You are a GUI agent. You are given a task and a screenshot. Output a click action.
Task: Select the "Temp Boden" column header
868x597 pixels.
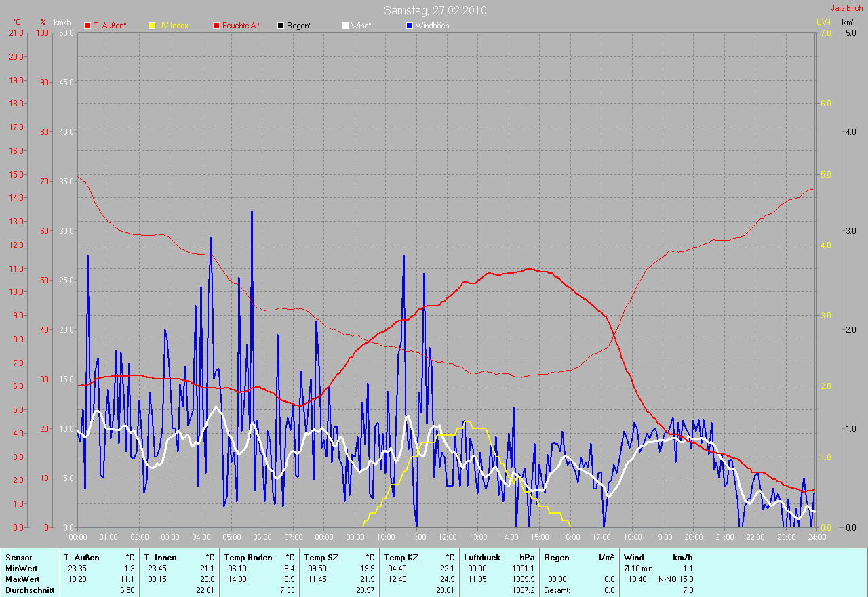249,558
